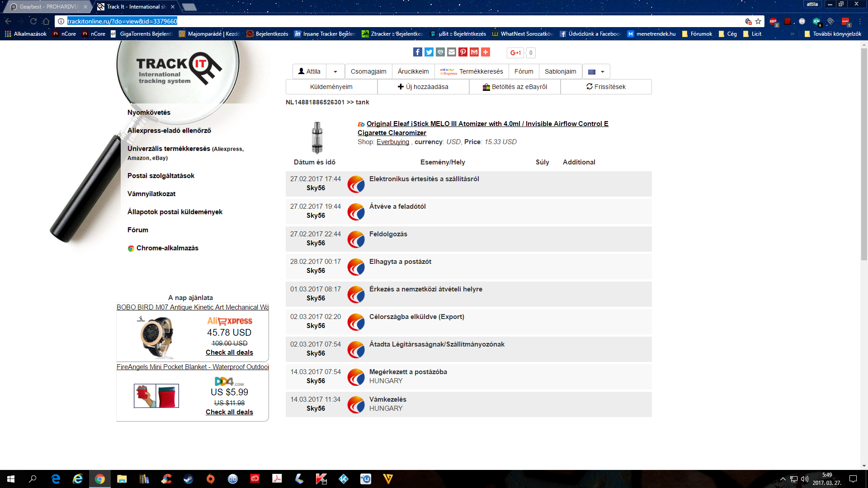Open the Everbuying shop link
The image size is (868, 488).
(x=392, y=142)
